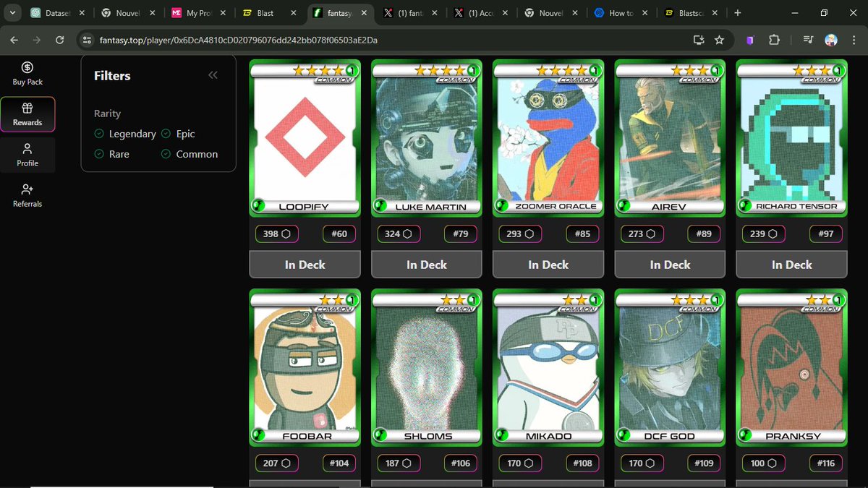The height and width of the screenshot is (488, 868).
Task: Switch to the Blast browser tab
Action: 269,13
